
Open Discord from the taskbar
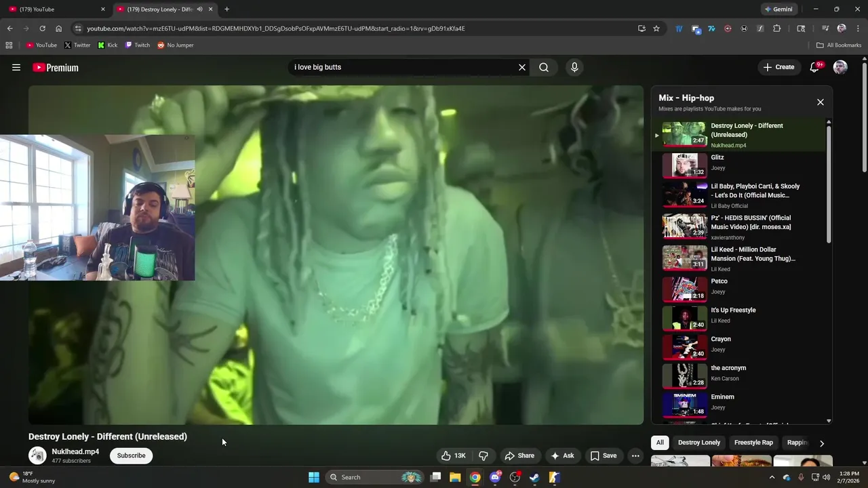pyautogui.click(x=495, y=477)
